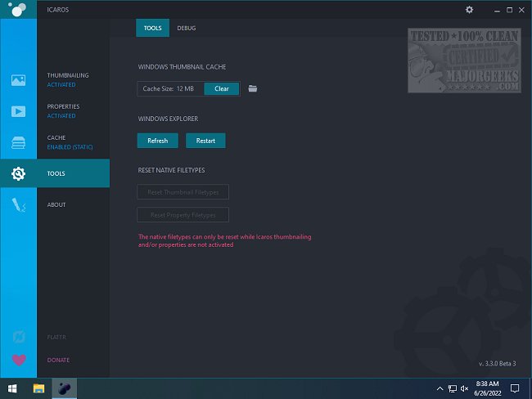Screen dimensions: 532x399
Task: Click Reset Thumbnail Filetypes button
Action: tap(183, 192)
